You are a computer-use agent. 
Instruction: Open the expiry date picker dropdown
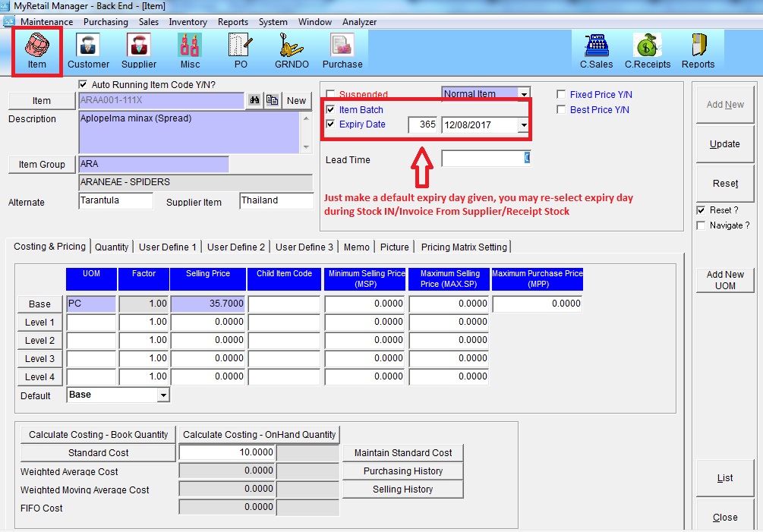[x=523, y=124]
